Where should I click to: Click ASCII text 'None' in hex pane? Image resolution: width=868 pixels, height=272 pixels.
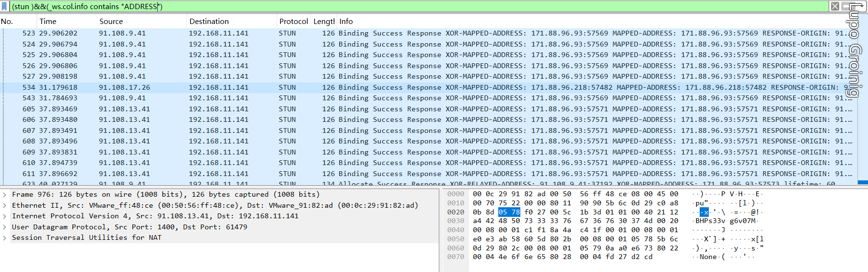(x=708, y=257)
